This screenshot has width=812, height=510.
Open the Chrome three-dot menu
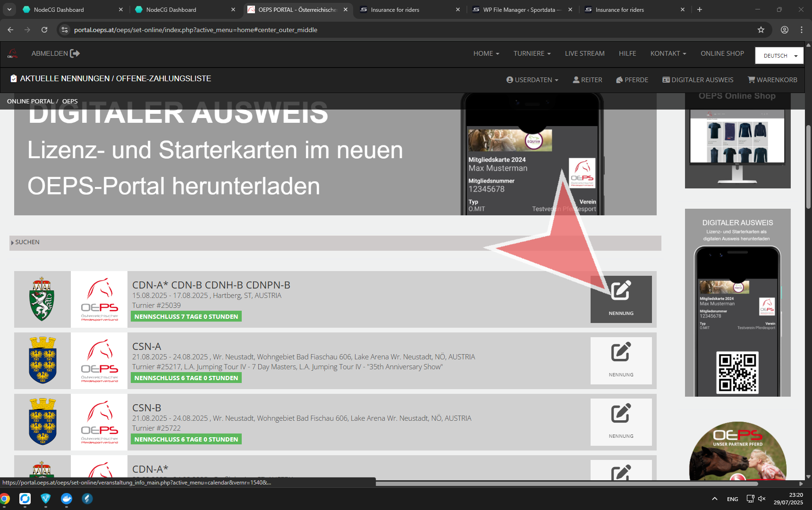point(802,30)
